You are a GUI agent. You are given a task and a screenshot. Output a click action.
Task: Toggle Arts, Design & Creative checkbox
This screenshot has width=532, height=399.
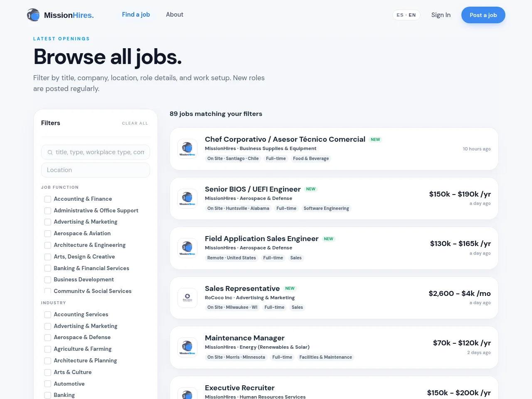[48, 257]
